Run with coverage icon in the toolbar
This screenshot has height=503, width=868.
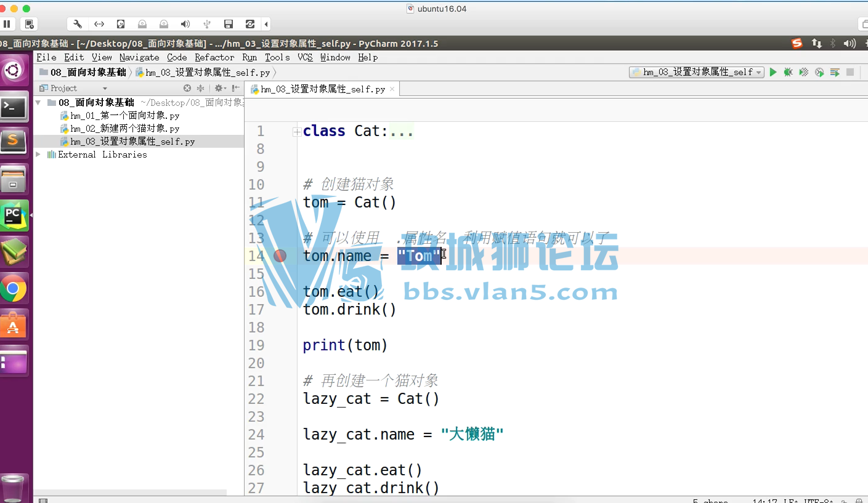803,72
